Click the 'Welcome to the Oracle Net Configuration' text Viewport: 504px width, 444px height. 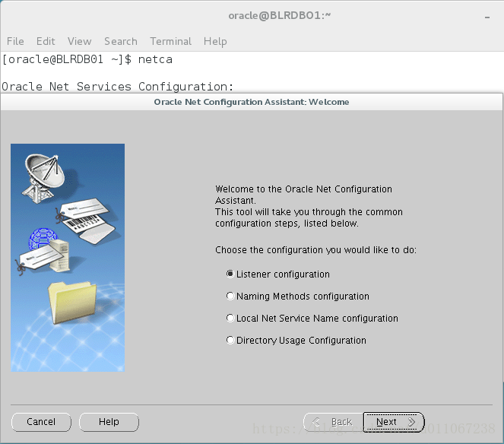303,189
